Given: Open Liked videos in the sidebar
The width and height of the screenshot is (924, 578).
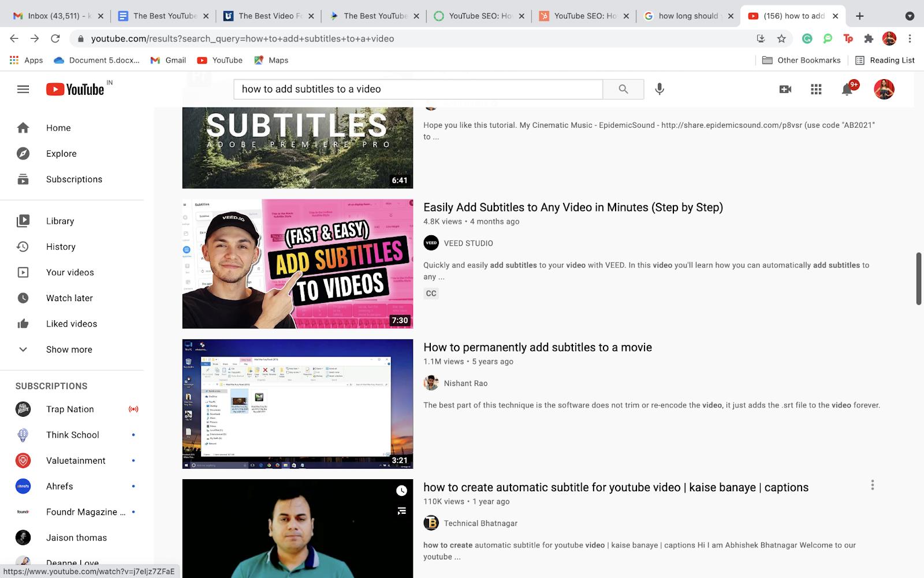Looking at the screenshot, I should [72, 324].
